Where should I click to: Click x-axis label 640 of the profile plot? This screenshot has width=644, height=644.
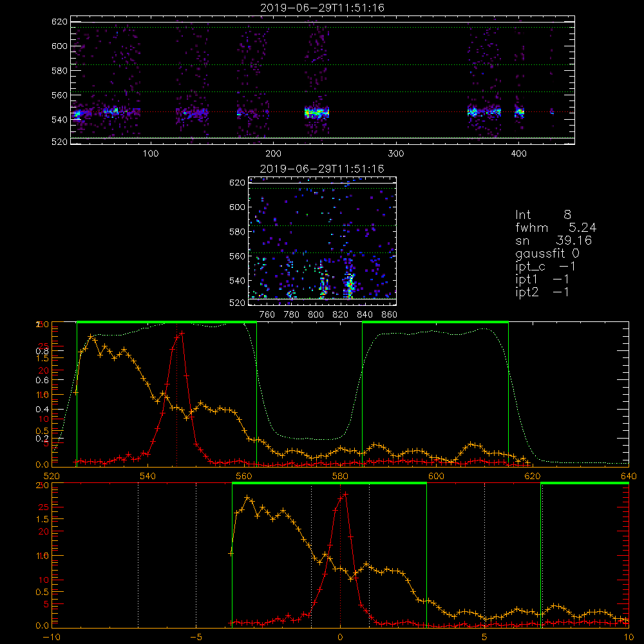629,476
